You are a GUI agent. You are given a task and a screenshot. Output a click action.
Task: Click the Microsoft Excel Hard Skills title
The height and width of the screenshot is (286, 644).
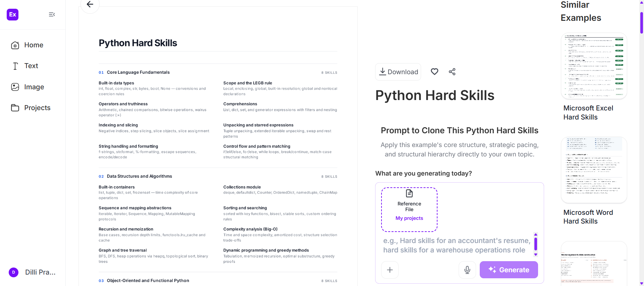(x=588, y=112)
